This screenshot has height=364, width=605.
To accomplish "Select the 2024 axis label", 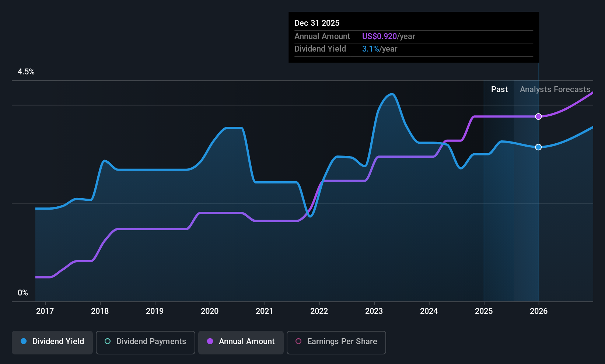I will [x=429, y=311].
